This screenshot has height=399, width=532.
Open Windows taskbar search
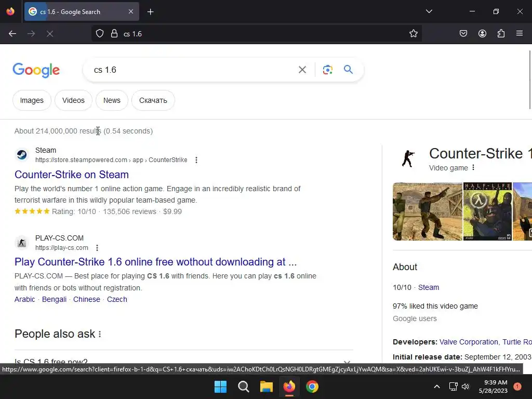(243, 387)
